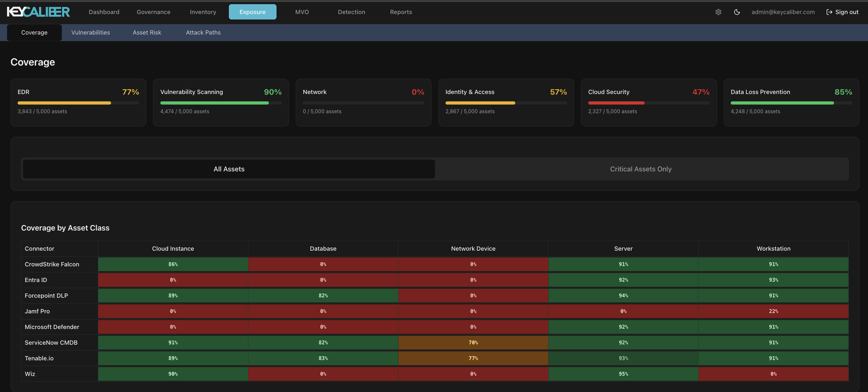Open the Detection menu
868x392 pixels.
(351, 12)
